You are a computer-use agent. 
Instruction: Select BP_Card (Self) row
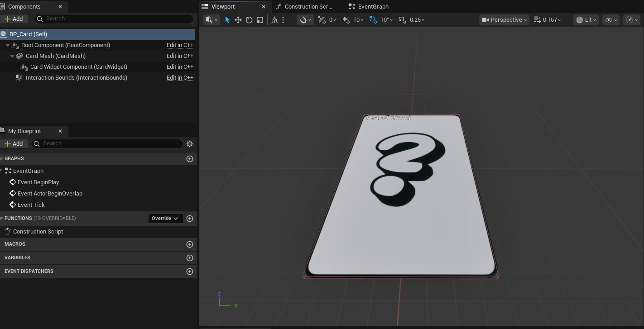point(97,34)
